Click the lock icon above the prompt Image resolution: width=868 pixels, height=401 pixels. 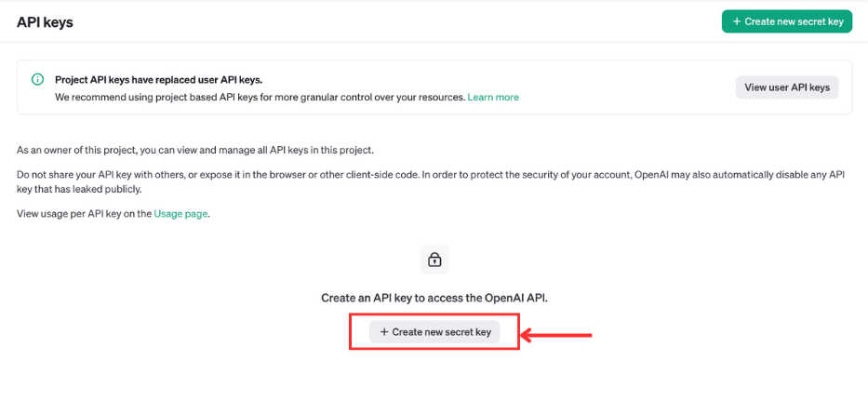tap(434, 260)
